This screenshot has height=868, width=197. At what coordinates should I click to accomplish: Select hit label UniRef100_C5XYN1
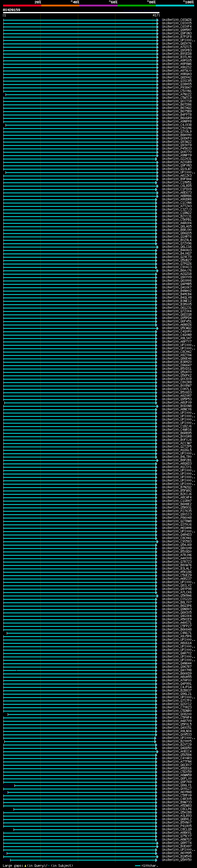[177, 91]
